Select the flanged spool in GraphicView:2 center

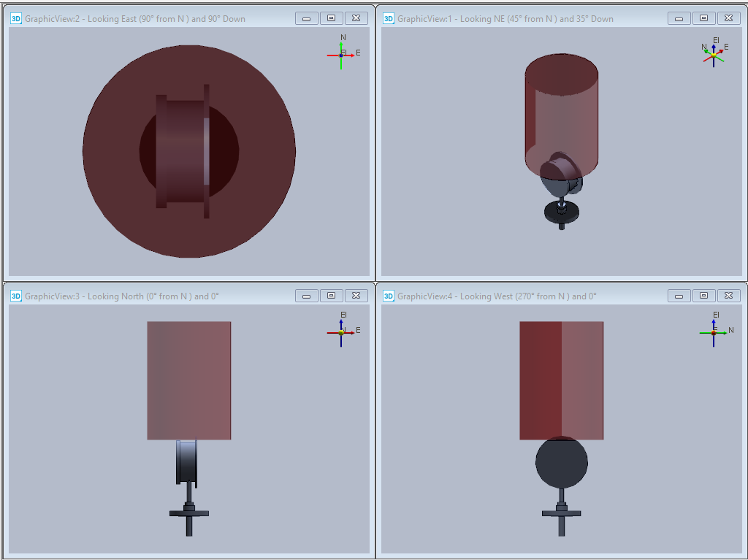[x=183, y=151]
